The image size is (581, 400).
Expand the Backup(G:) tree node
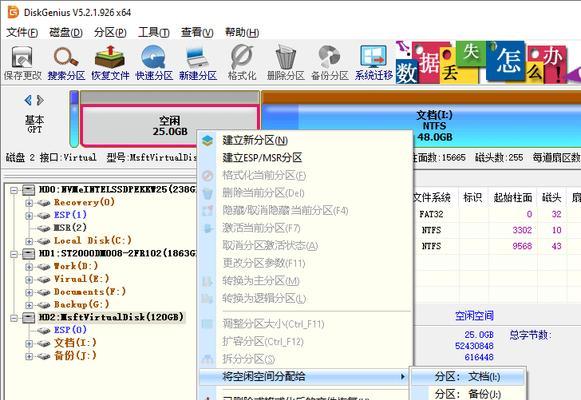point(29,305)
